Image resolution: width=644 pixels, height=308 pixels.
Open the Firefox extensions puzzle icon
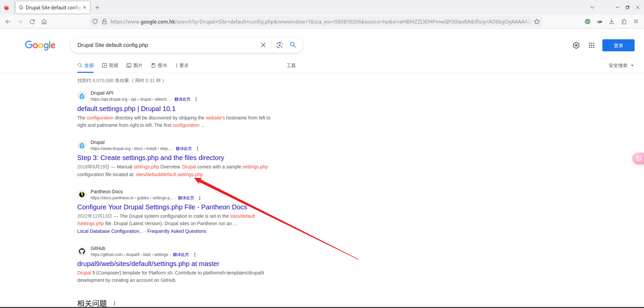(x=624, y=21)
